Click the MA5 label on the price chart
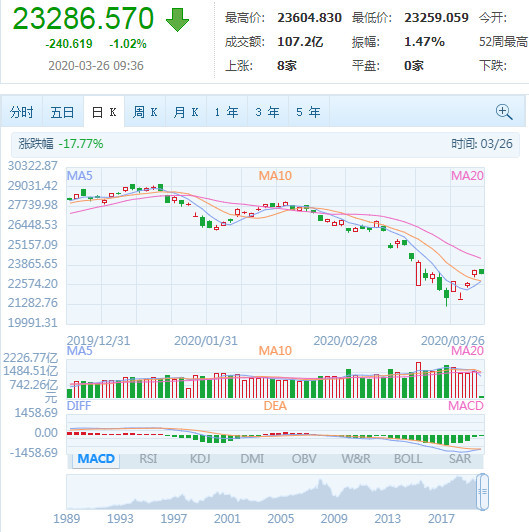Screen dimensions: 529x532 tap(80, 176)
